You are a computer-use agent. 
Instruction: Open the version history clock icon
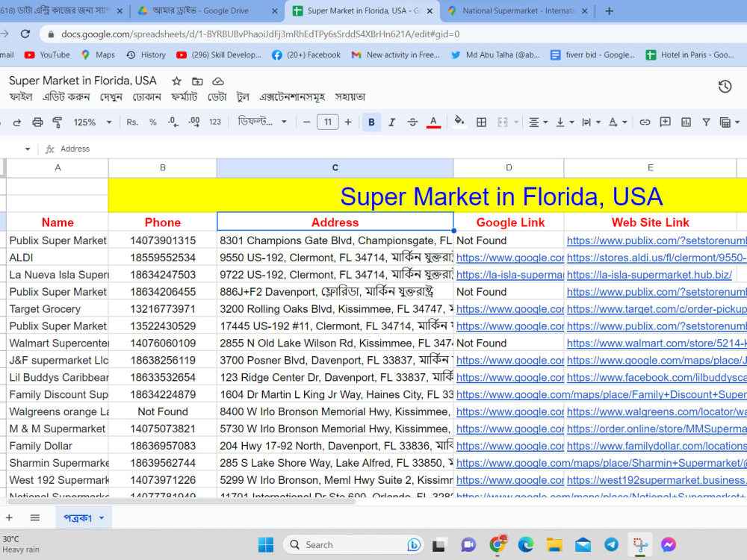[725, 87]
